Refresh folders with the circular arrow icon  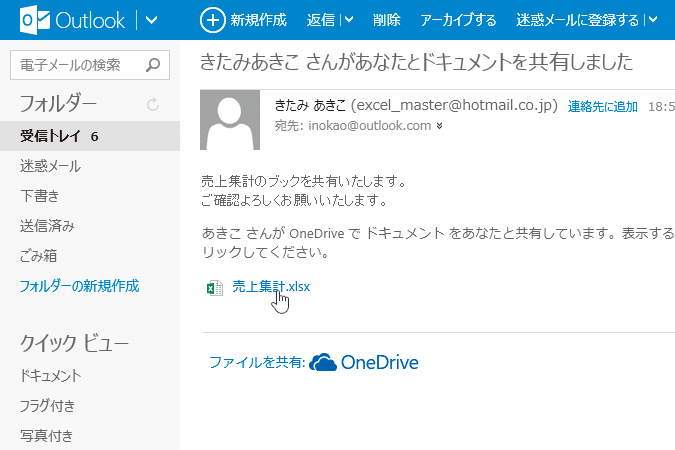pos(153,104)
